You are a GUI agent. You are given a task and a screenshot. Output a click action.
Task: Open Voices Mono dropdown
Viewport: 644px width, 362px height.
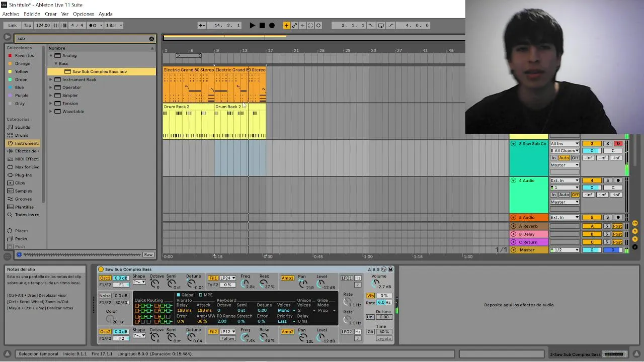pyautogui.click(x=286, y=310)
